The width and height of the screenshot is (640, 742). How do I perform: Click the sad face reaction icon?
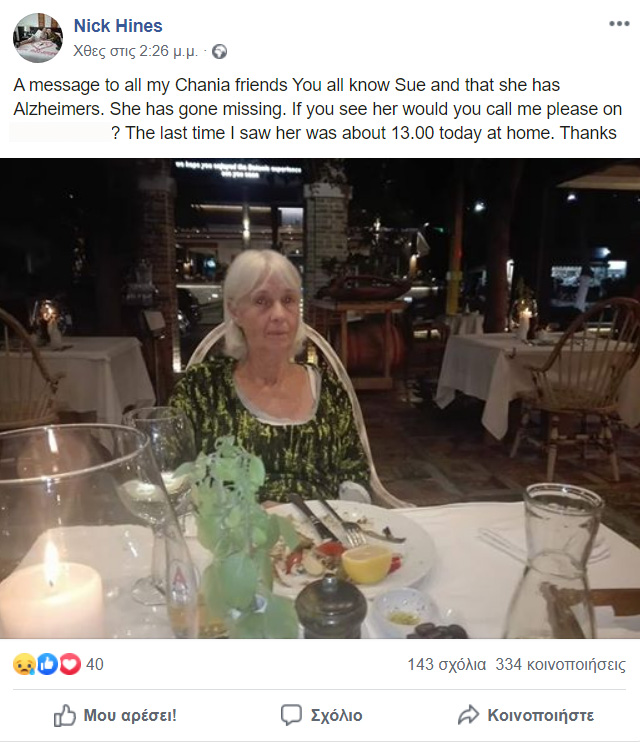coord(23,664)
